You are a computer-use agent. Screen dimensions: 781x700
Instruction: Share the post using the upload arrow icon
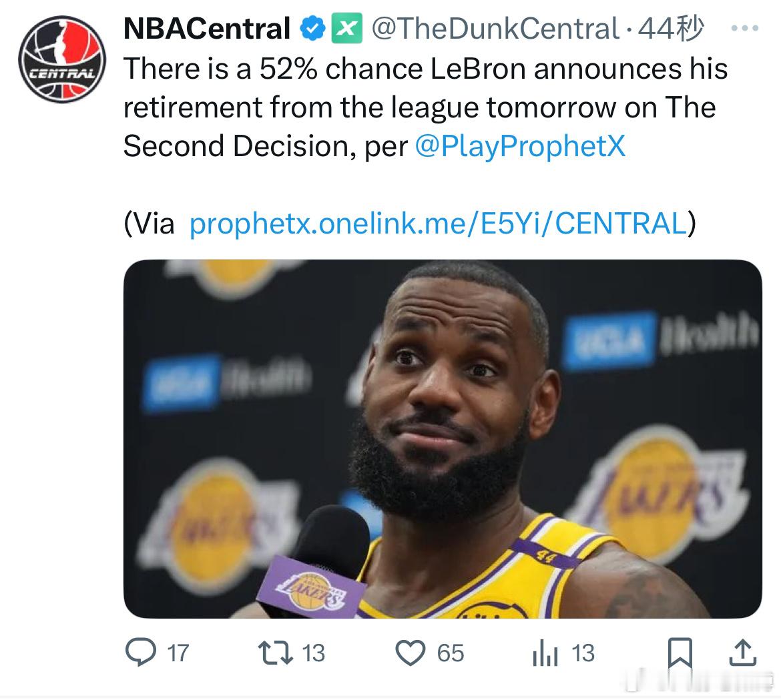coord(742,652)
